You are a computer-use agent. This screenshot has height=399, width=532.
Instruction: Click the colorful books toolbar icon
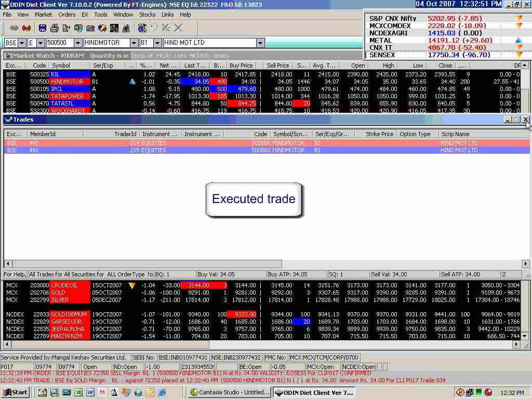coord(102,28)
